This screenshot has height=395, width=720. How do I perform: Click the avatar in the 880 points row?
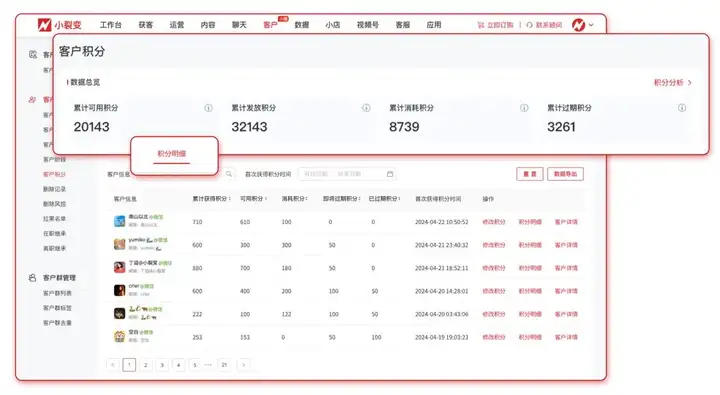119,267
